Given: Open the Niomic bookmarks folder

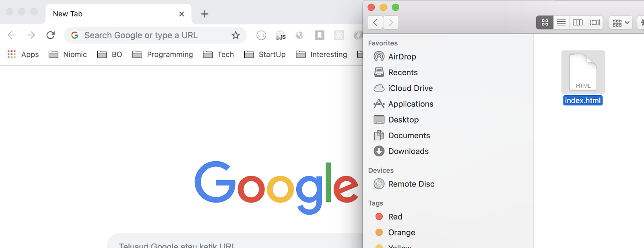Looking at the screenshot, I should tap(68, 54).
